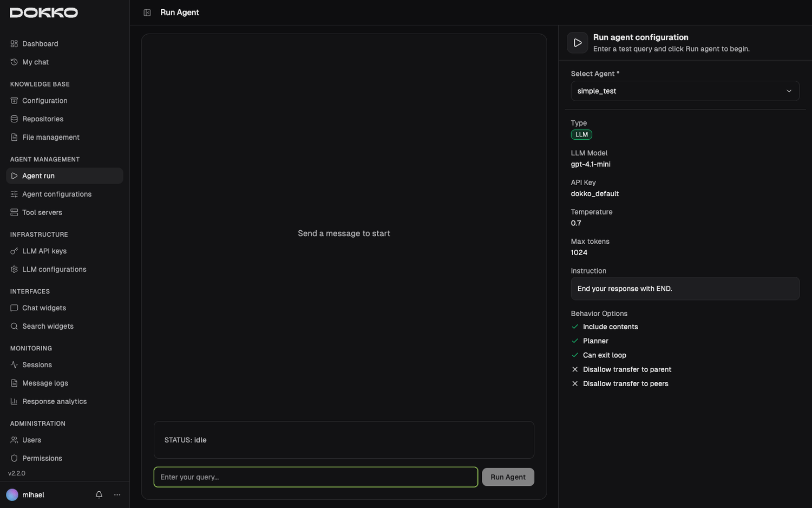Image resolution: width=812 pixels, height=508 pixels.
Task: Click the Run Agent button
Action: pyautogui.click(x=508, y=477)
